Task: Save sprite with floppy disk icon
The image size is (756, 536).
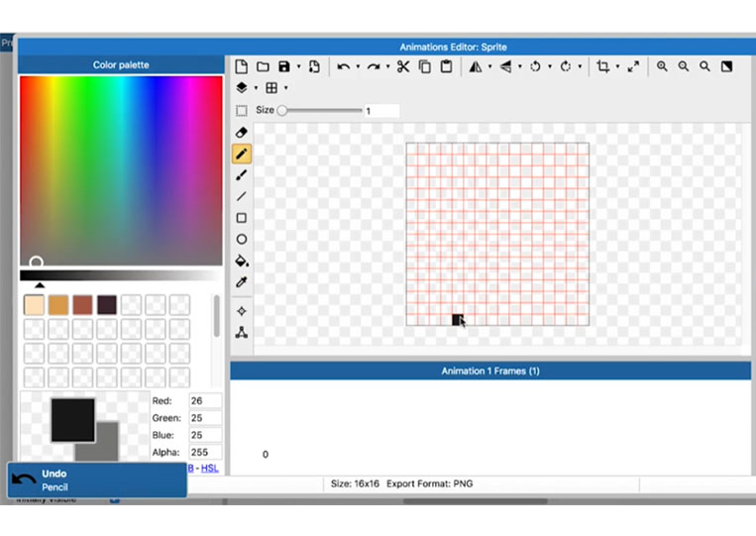Action: (x=284, y=66)
